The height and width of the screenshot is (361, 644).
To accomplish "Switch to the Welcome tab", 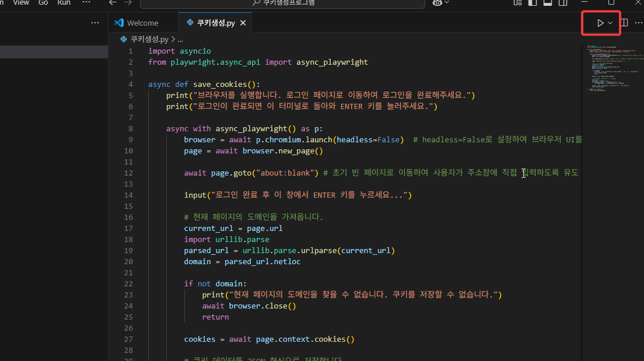I will (140, 22).
